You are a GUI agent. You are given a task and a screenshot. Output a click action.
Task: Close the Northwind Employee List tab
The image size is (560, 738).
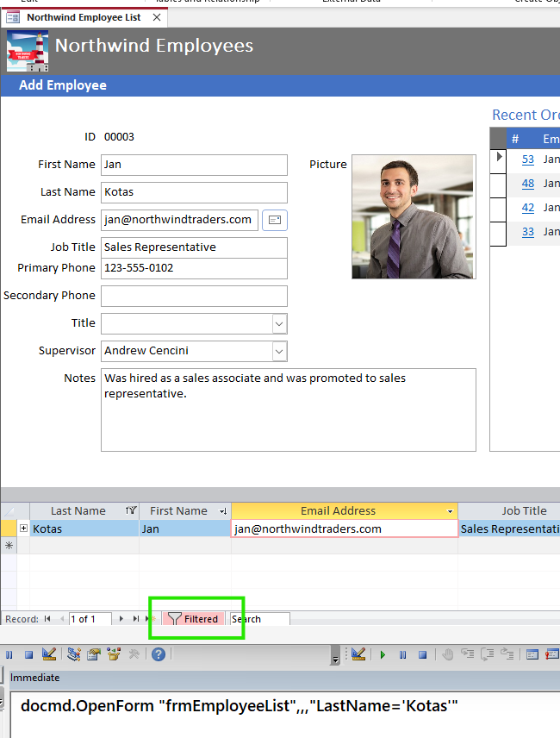tap(157, 17)
